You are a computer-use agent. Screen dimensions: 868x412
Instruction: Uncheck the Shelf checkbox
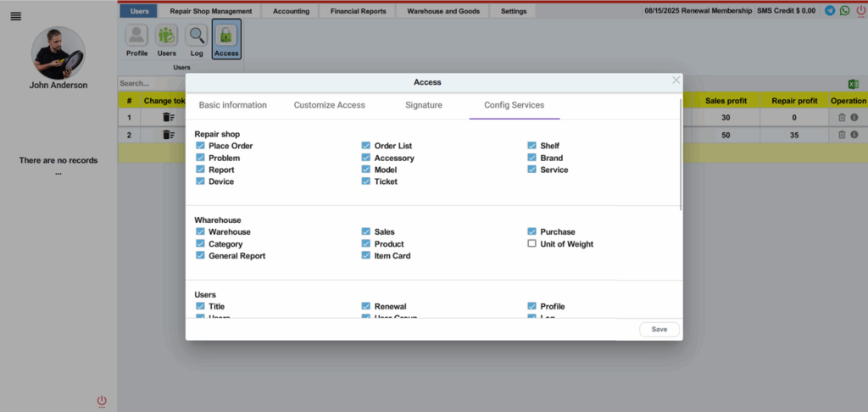(532, 146)
